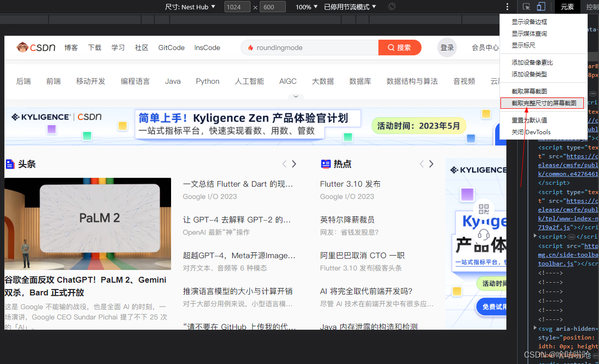Open the GitCode nav link
The image size is (599, 364).
point(172,48)
